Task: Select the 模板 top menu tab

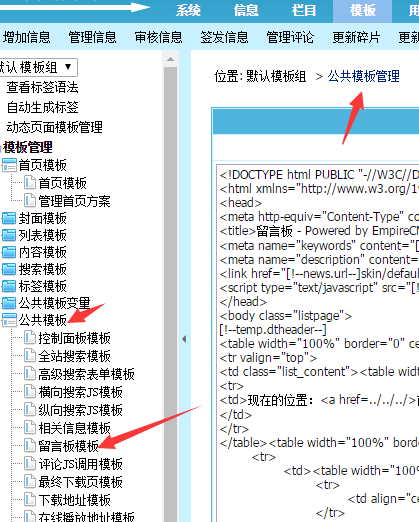Action: click(x=362, y=11)
